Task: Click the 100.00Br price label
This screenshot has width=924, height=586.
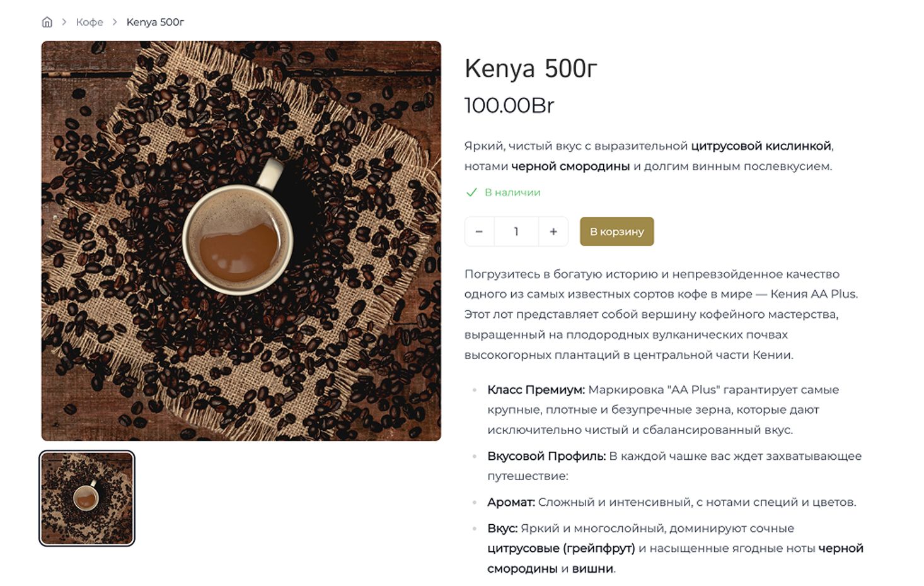Action: 509,105
